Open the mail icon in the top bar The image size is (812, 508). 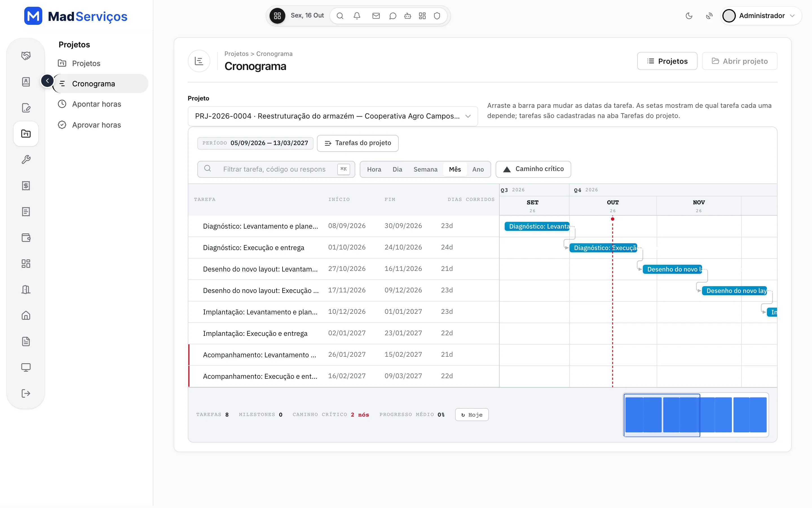(376, 16)
